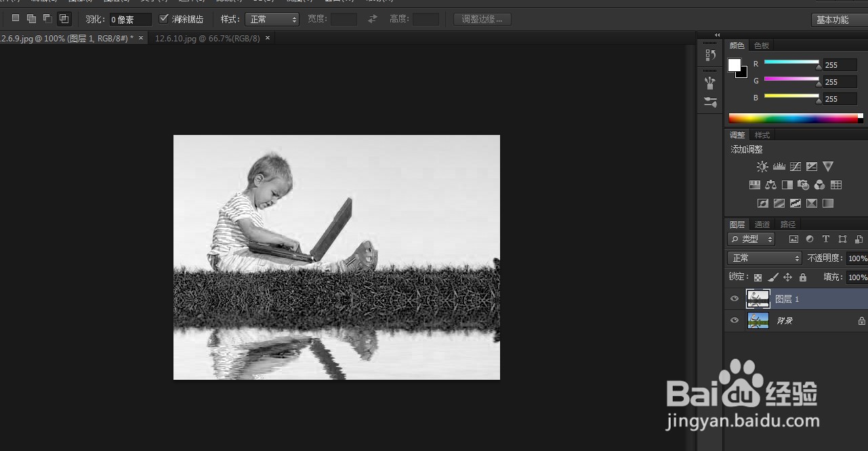Add a Color Lookup adjustment
The width and height of the screenshot is (868, 451).
pyautogui.click(x=836, y=184)
